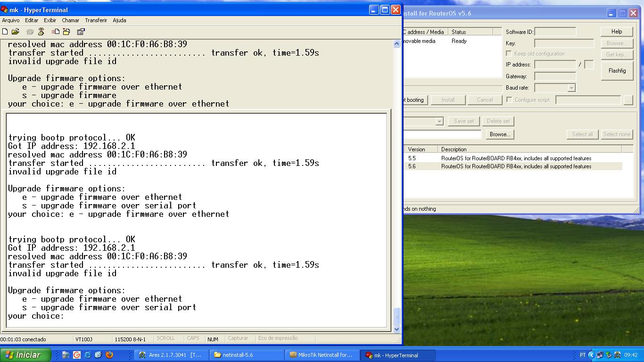
Task: Click the Outlook Express quick launch icon
Action: 98,355
